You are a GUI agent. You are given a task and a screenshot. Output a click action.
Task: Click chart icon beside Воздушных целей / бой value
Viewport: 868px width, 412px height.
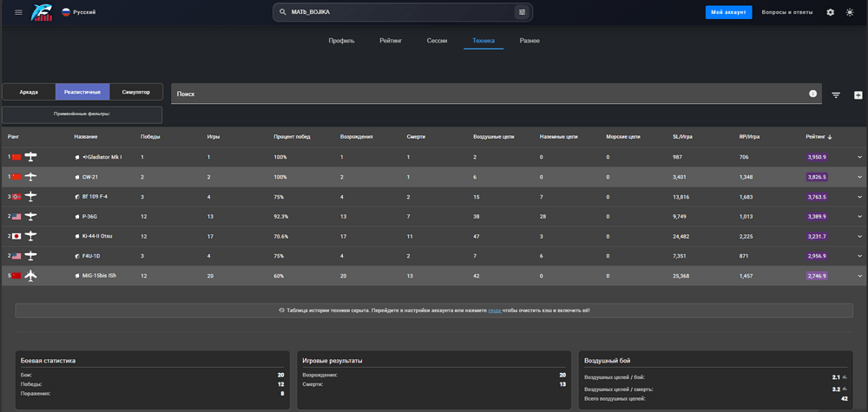(x=845, y=377)
